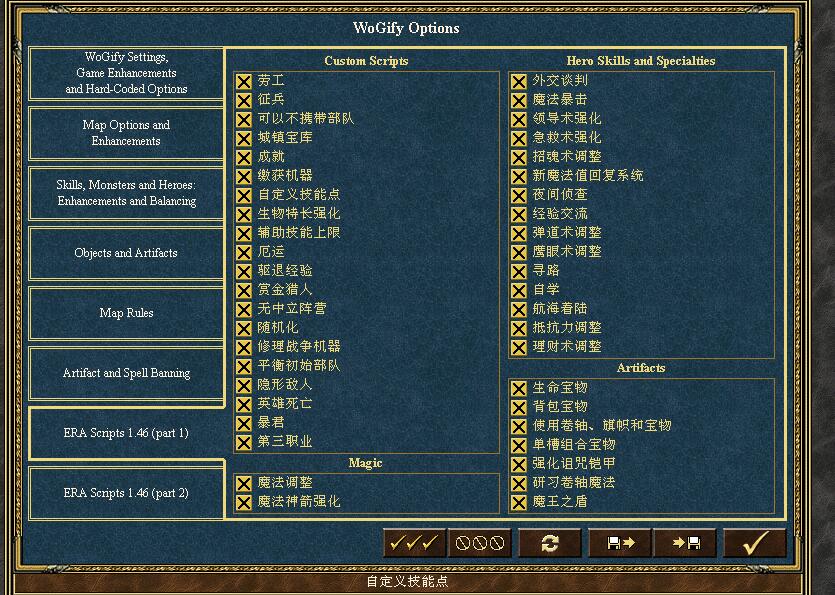
Task: Toggle the 研习卷轴魔法 checkbox
Action: click(x=519, y=484)
